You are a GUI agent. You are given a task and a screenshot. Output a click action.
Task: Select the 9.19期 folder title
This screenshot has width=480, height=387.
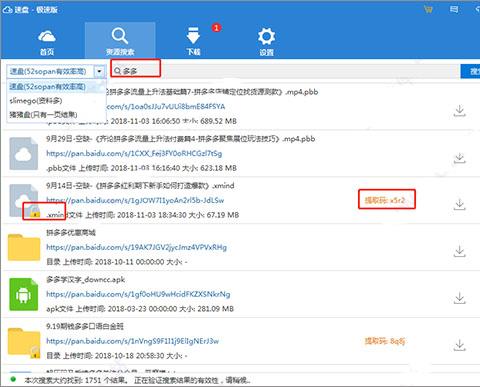[x=85, y=326]
